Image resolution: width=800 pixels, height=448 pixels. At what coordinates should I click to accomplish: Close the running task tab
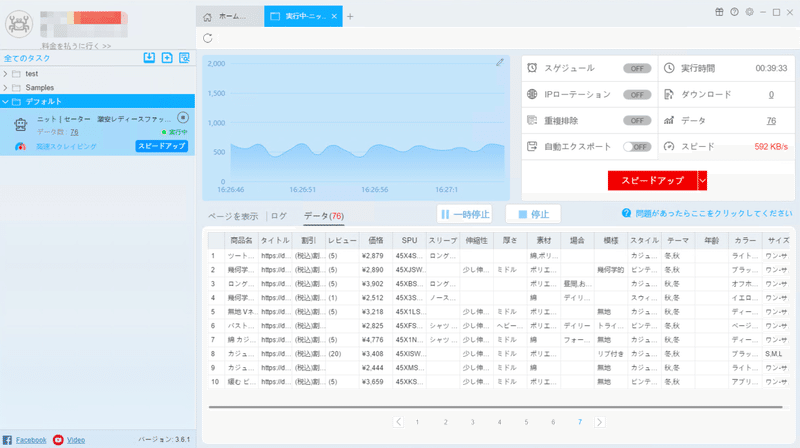click(334, 16)
